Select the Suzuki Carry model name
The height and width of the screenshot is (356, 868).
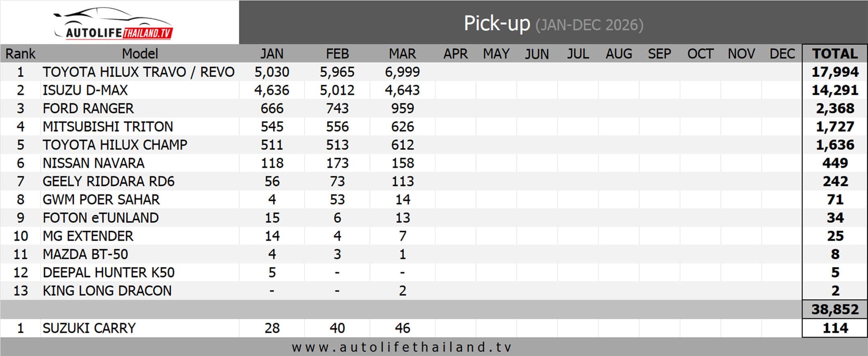click(x=89, y=328)
